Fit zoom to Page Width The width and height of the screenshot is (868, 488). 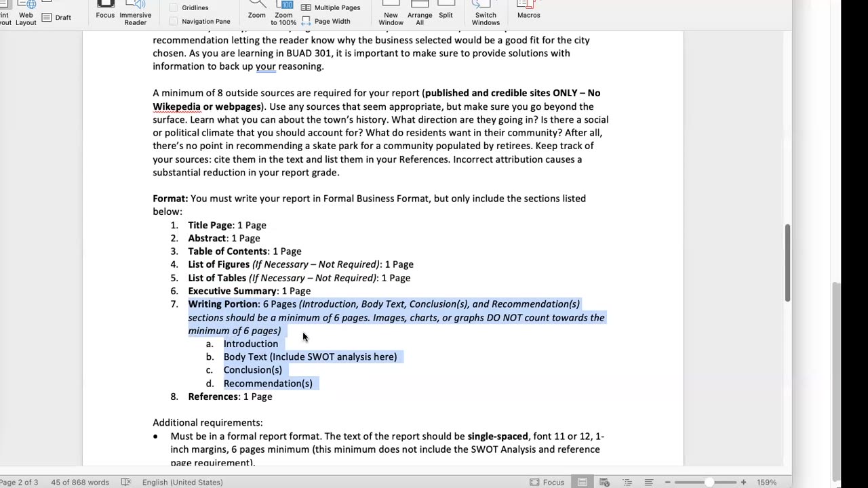[x=326, y=21]
